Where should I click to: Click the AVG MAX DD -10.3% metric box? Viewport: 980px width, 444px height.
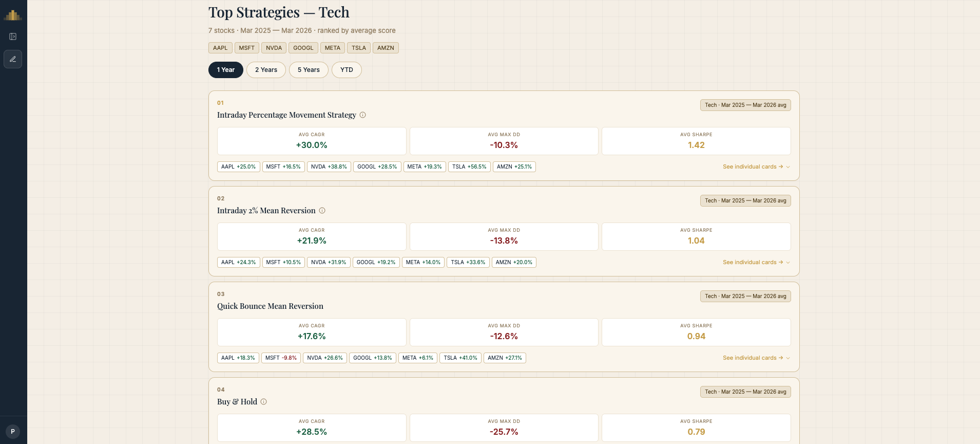[x=504, y=141]
